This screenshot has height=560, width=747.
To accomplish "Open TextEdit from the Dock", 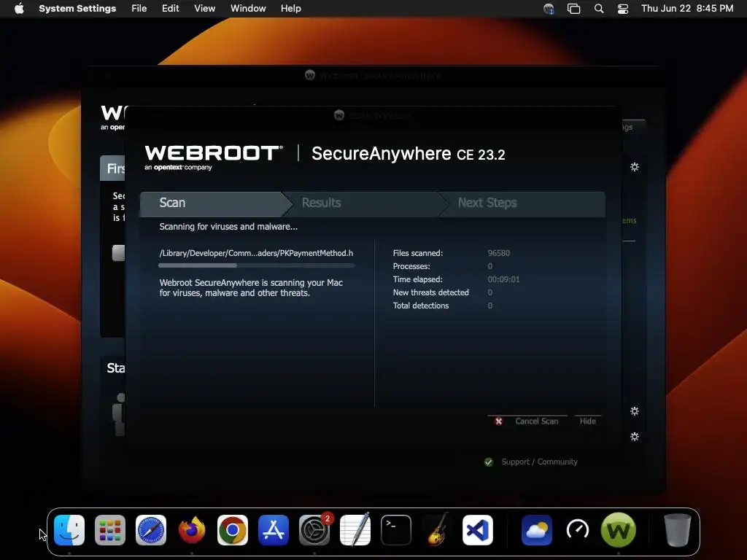I will pyautogui.click(x=355, y=530).
